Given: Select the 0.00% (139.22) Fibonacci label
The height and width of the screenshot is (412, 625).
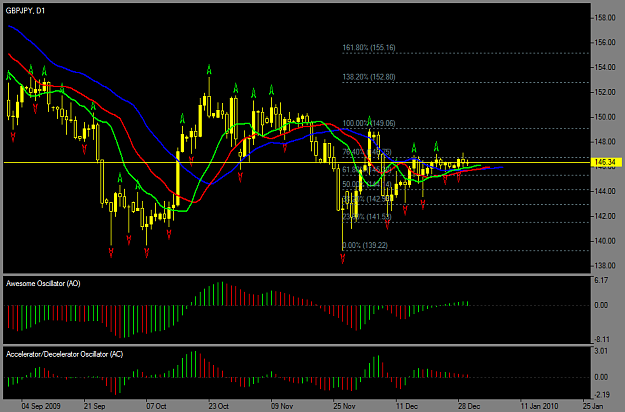Looking at the screenshot, I should point(365,245).
